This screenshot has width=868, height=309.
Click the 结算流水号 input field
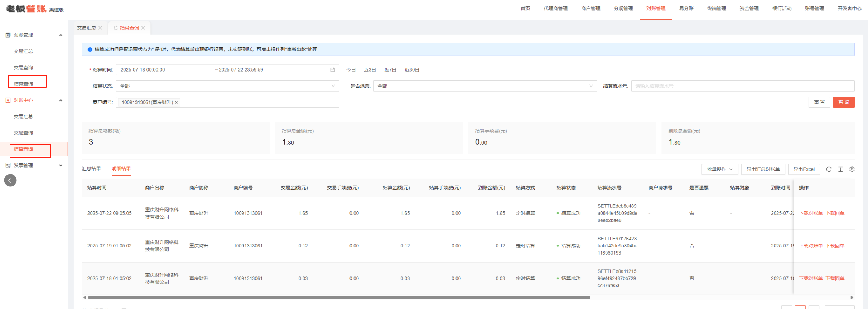point(743,86)
